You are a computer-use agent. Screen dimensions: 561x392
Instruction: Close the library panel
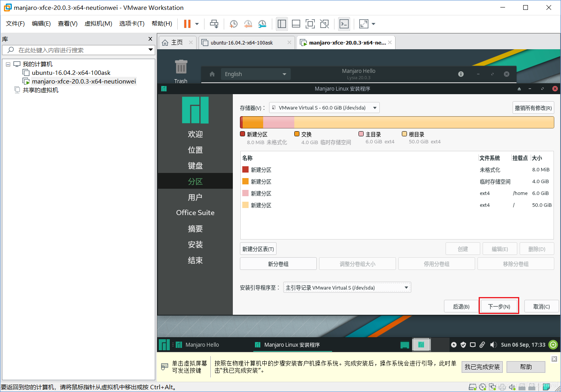[150, 39]
